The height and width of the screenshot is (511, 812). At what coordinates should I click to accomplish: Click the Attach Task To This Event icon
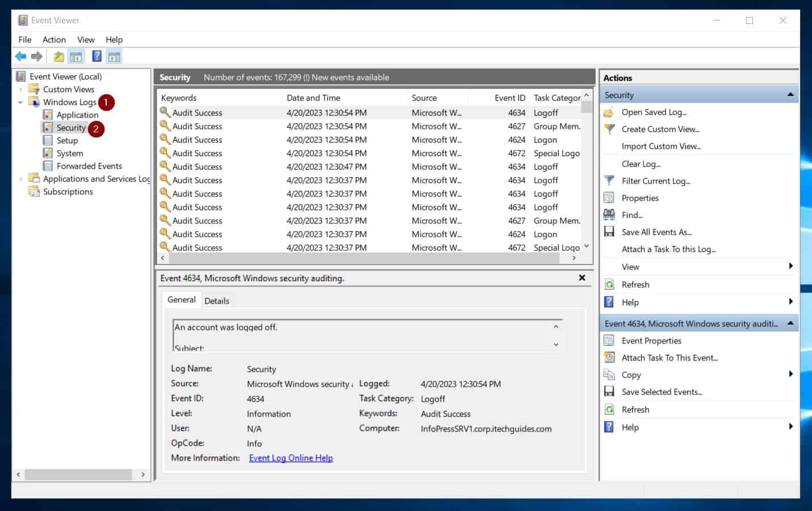609,357
